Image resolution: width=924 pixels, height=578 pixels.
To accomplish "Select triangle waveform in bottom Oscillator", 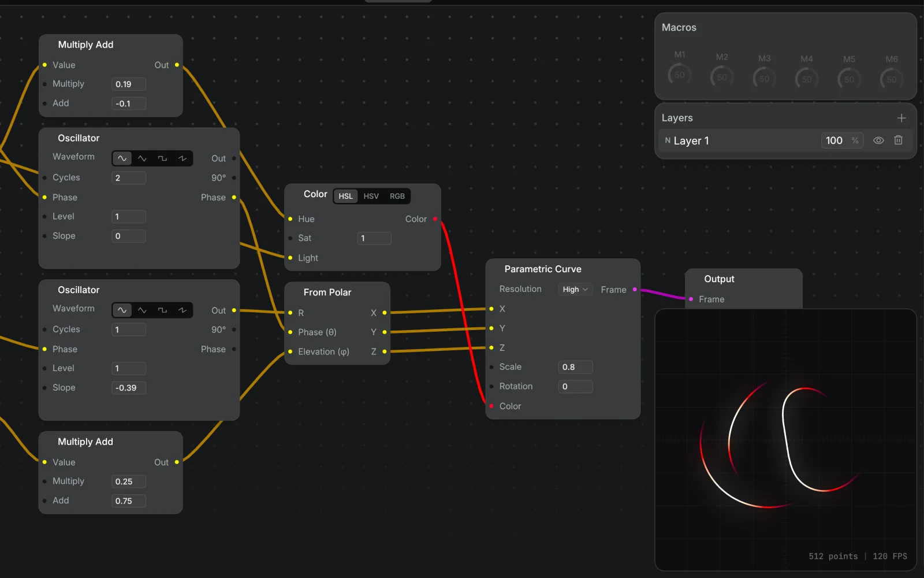I will pyautogui.click(x=142, y=310).
